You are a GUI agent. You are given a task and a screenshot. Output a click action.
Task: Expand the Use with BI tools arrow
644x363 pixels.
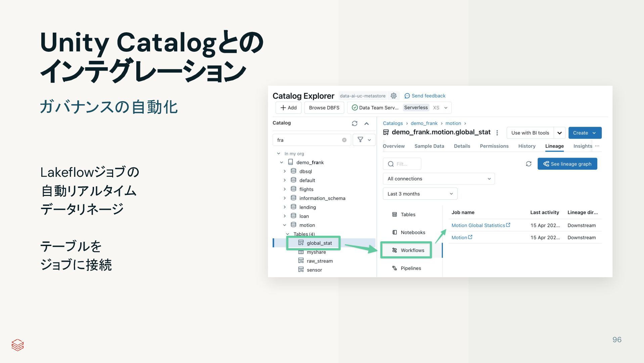pyautogui.click(x=559, y=133)
